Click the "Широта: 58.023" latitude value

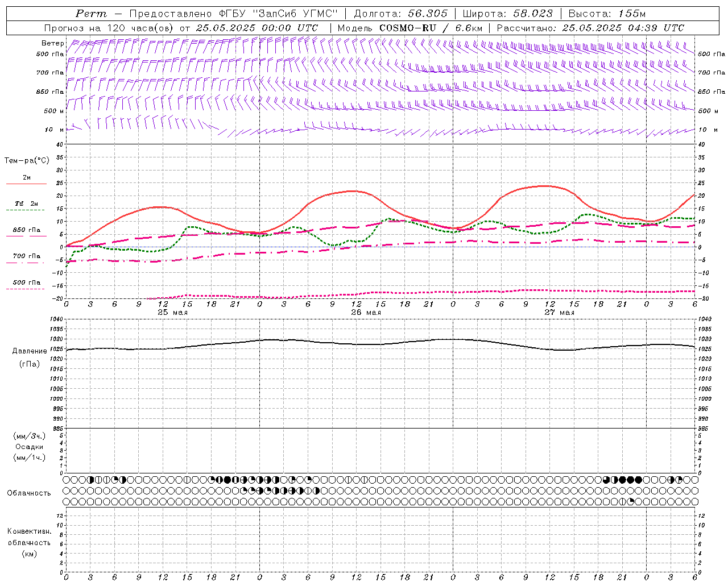507,14
